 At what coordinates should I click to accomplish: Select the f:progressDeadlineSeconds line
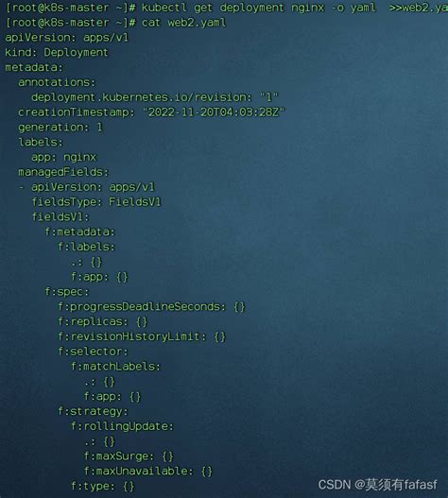(151, 306)
